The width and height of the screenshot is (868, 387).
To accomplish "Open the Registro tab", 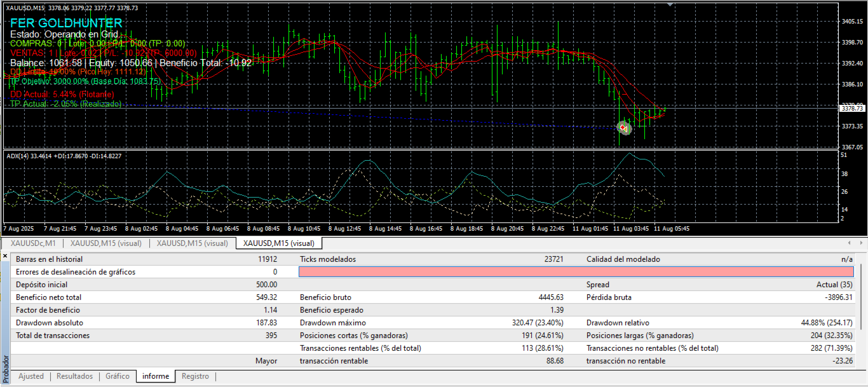I will (x=195, y=376).
